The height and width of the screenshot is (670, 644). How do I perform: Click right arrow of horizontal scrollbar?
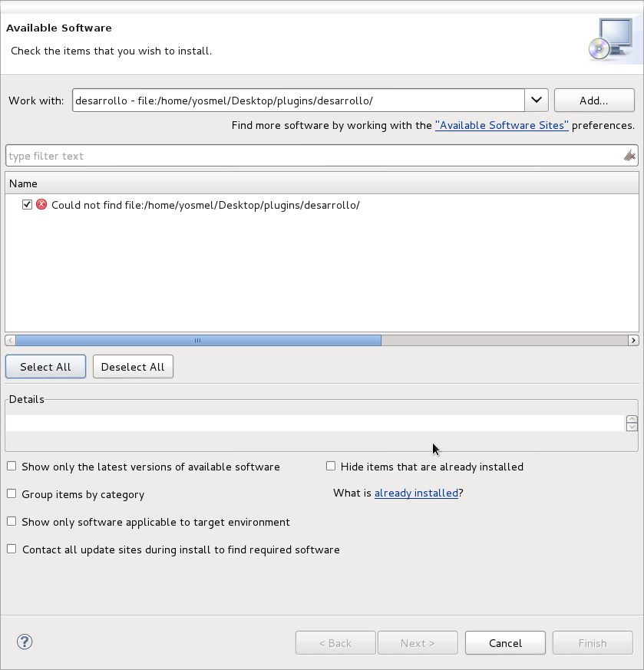(x=633, y=340)
